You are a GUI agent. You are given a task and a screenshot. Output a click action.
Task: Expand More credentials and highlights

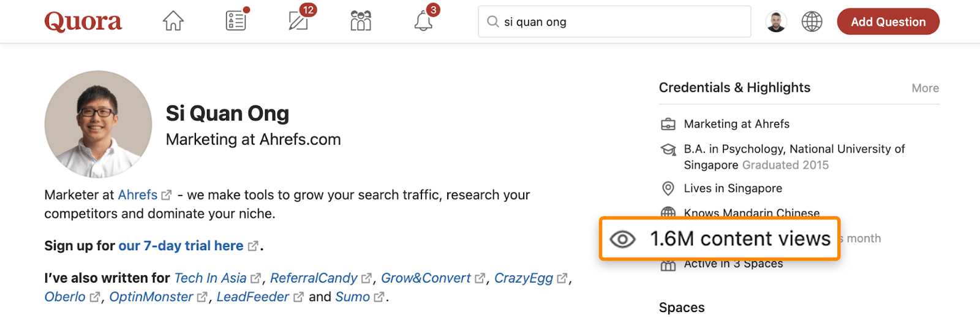tap(925, 88)
